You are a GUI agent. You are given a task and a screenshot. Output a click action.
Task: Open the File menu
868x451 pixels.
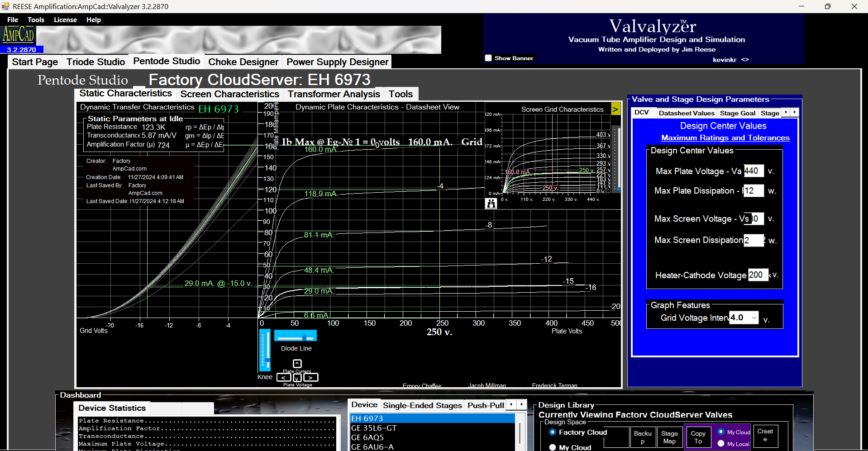[13, 20]
